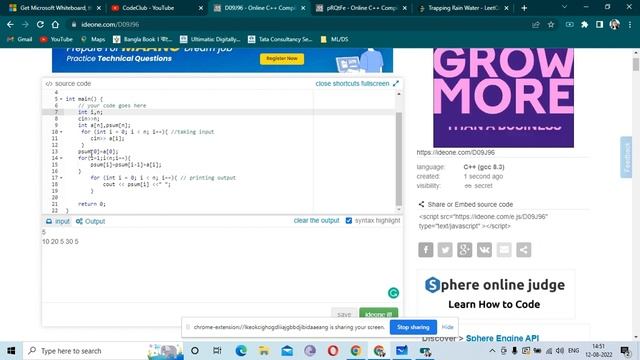Click the page vertical scrollbar
The width and height of the screenshot is (640, 360).
coord(636,64)
